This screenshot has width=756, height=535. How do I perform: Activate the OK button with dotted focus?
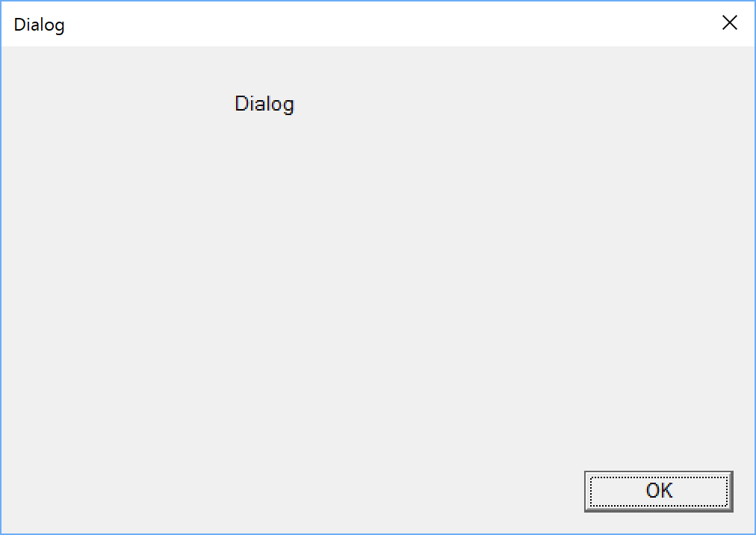[x=659, y=491]
